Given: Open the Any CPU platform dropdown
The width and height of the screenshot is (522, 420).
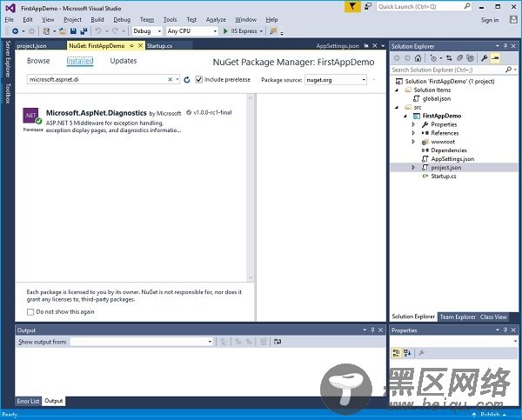Looking at the screenshot, I should point(215,31).
